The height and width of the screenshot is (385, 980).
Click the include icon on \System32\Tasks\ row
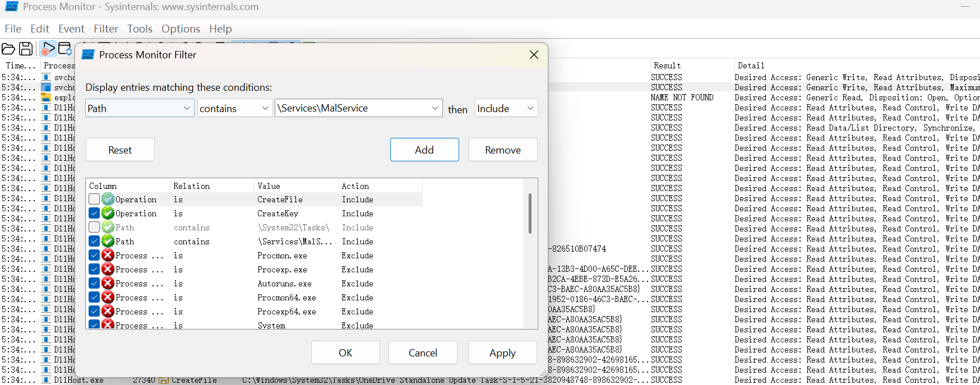tap(108, 227)
